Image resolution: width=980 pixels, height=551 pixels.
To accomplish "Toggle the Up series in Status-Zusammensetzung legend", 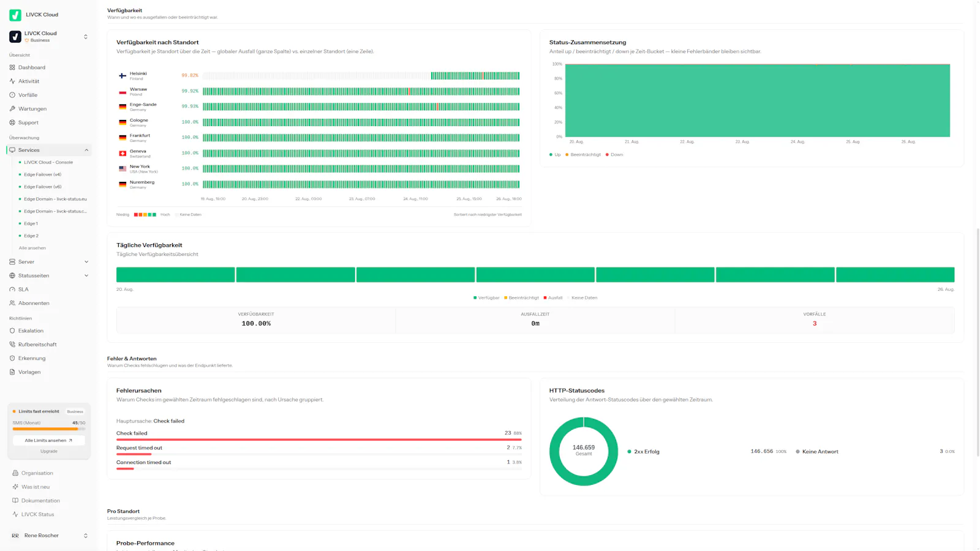I will [555, 154].
